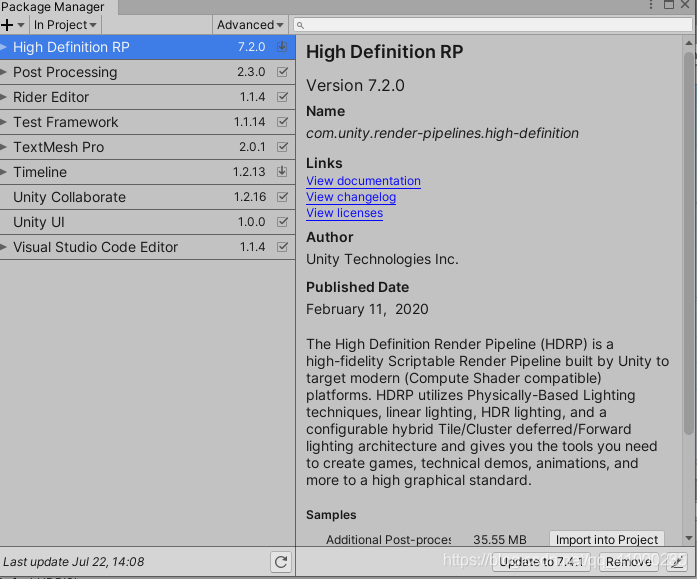Open the add package plus menu

12,25
